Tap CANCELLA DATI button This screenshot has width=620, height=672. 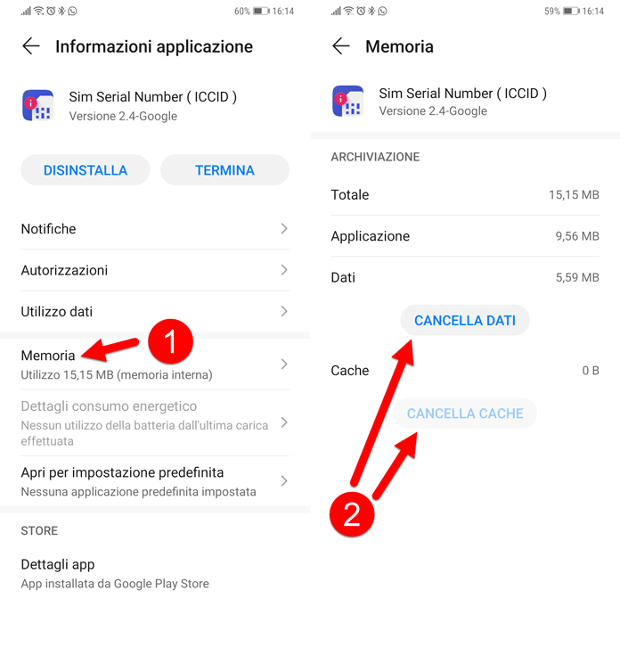point(465,321)
